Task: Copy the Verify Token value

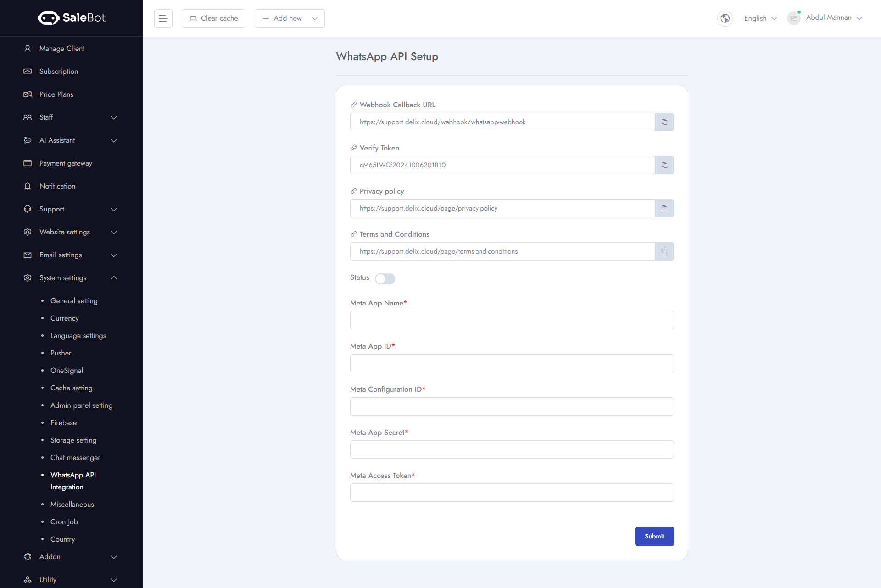Action: click(664, 165)
